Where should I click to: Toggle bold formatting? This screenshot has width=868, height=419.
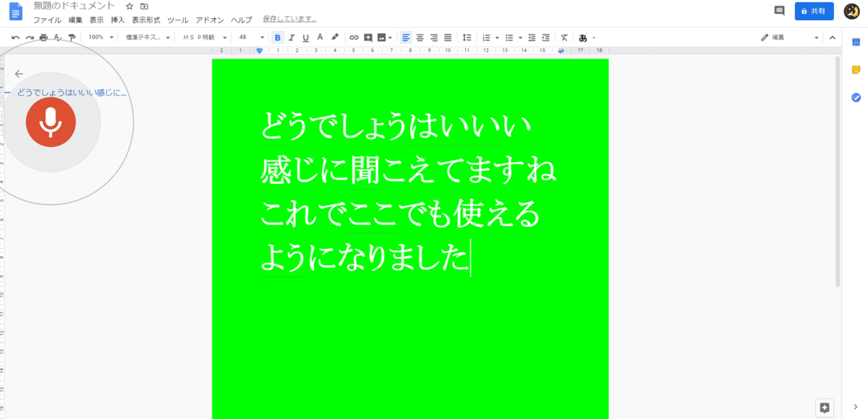pos(278,37)
